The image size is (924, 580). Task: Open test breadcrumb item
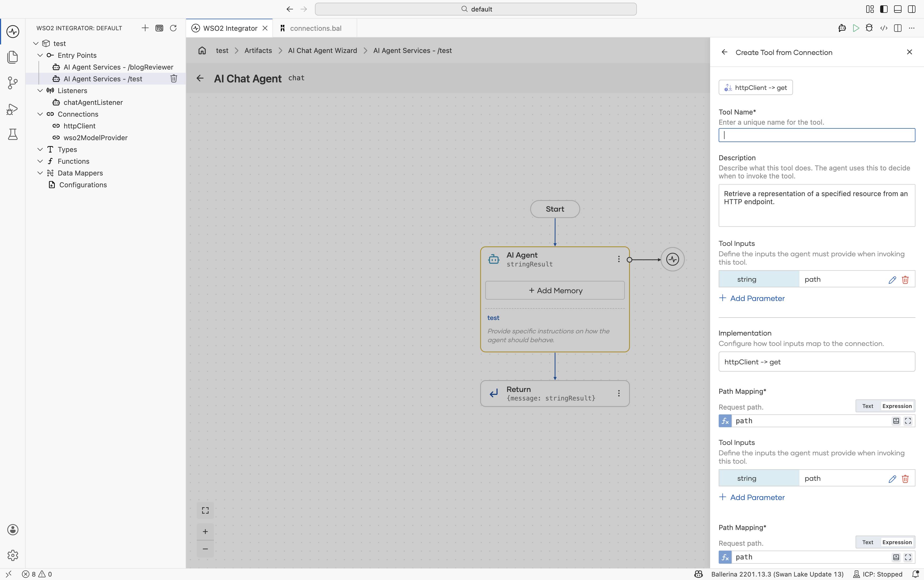point(222,51)
